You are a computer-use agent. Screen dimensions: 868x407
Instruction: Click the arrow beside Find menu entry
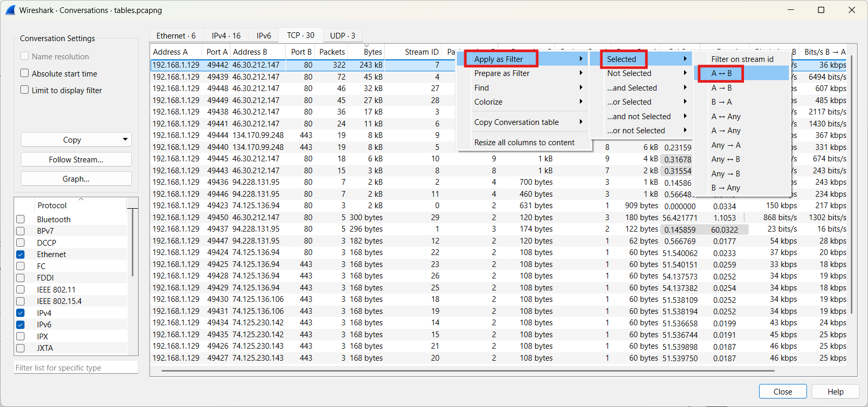click(x=580, y=87)
